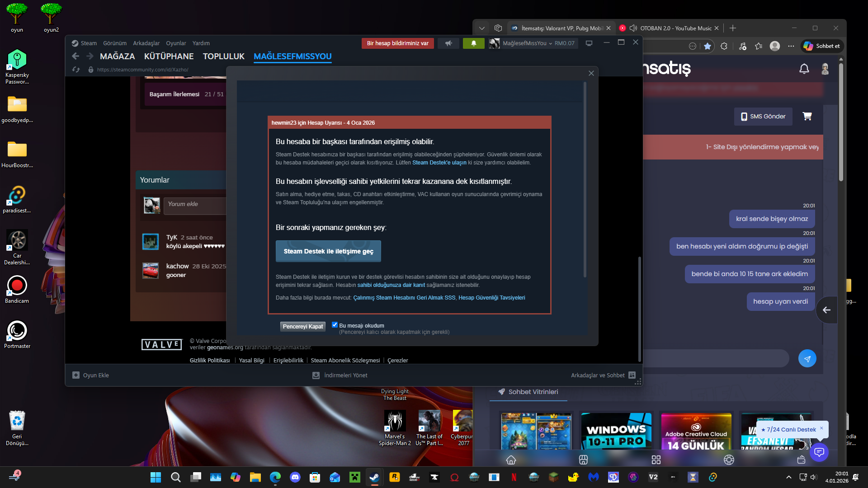
Task: Select the Cyberpunk 2077 desktop icon
Action: coord(462,428)
